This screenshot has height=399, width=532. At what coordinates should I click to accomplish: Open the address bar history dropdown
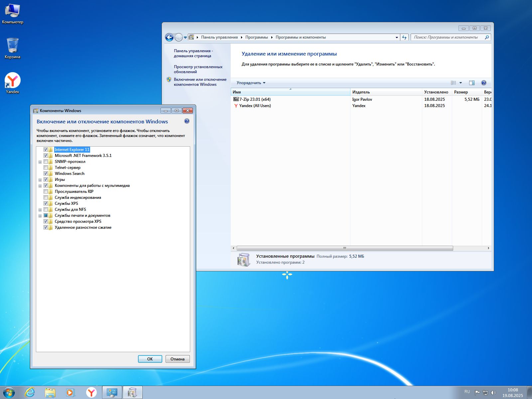pos(397,37)
